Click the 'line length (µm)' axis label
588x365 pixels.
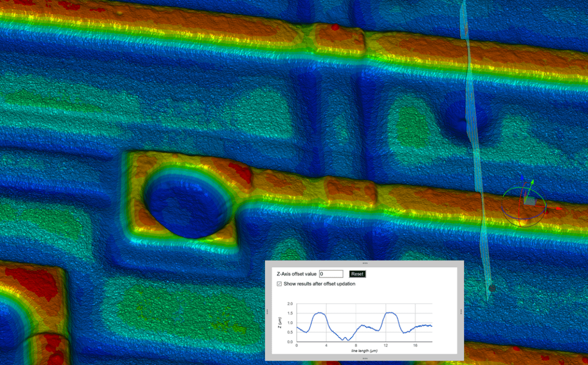click(364, 351)
